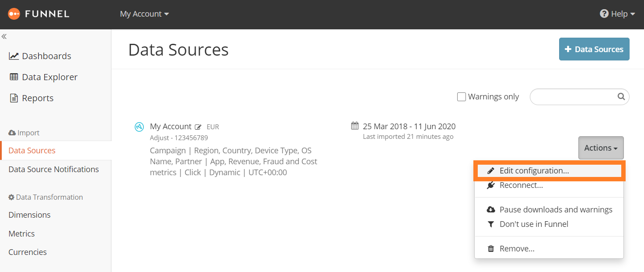Select Edit configuration... menu entry
644x272 pixels.
point(549,171)
